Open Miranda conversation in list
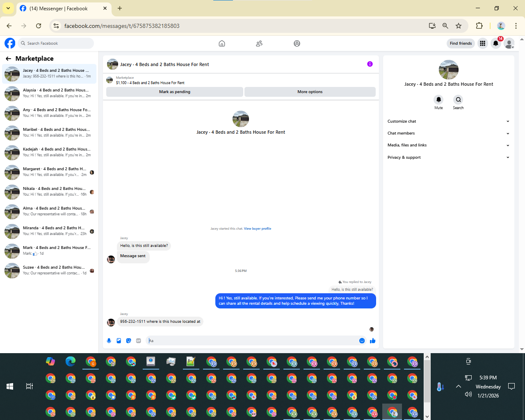The height and width of the screenshot is (420, 525). tap(49, 231)
